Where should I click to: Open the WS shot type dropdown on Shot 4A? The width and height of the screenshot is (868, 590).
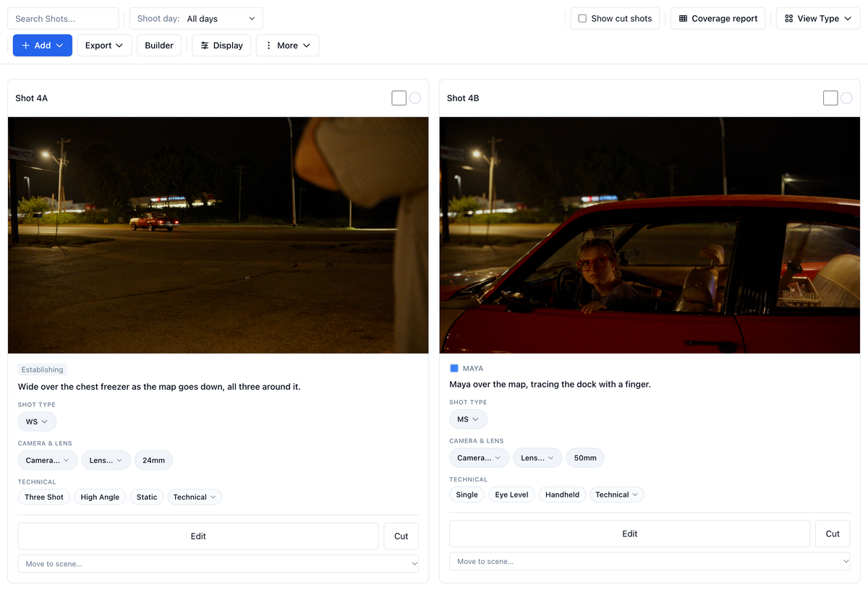pyautogui.click(x=37, y=422)
